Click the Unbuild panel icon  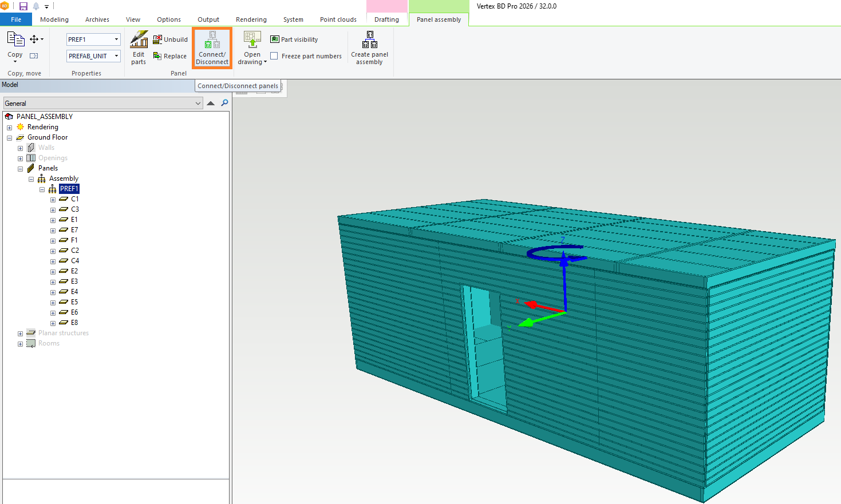(157, 39)
